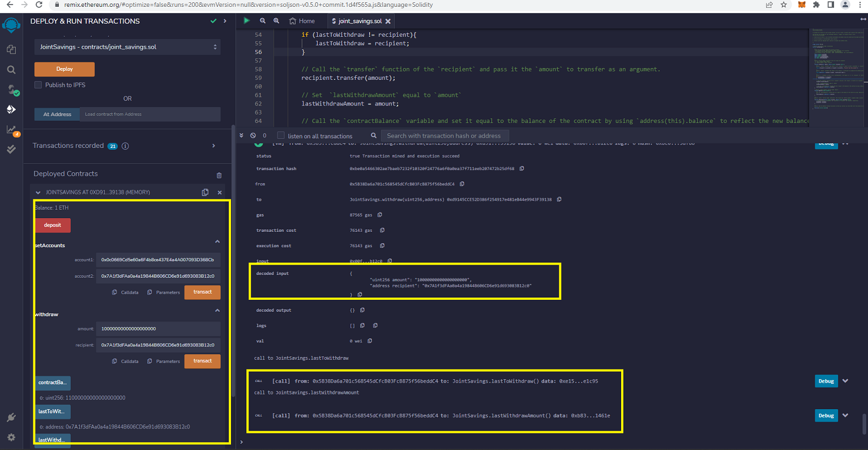Image resolution: width=868 pixels, height=450 pixels.
Task: Call the lastToWithdraw getter button
Action: point(53,411)
